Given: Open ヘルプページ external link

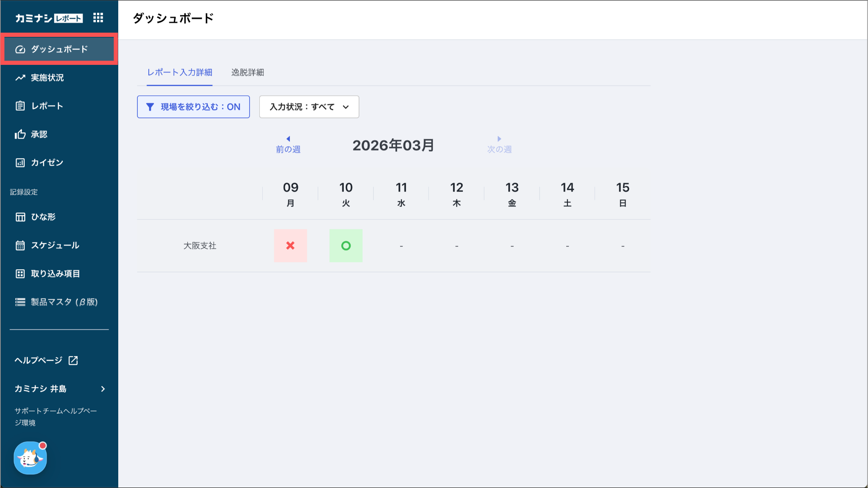Looking at the screenshot, I should click(x=46, y=360).
